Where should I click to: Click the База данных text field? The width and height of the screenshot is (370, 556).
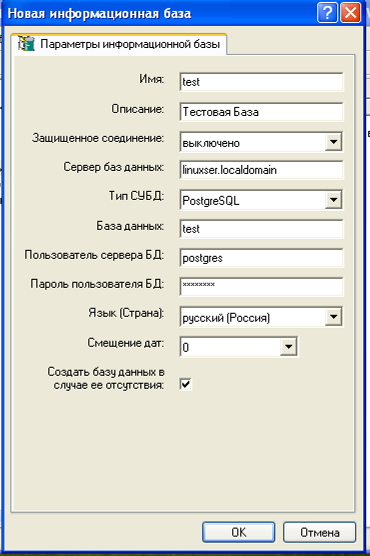261,229
